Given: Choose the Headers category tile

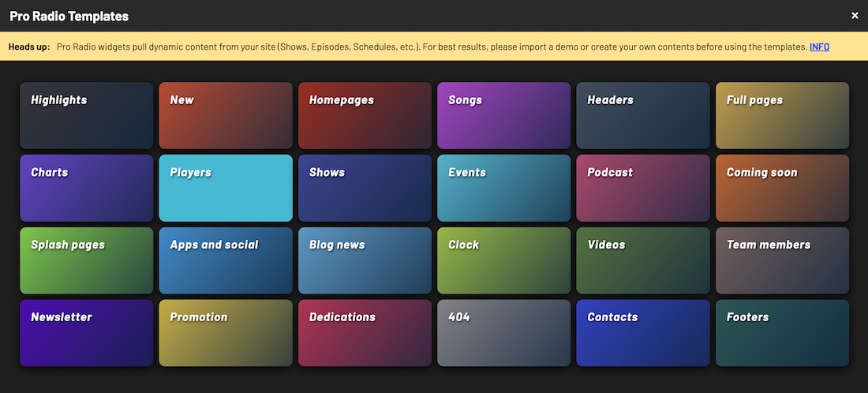Looking at the screenshot, I should (x=643, y=115).
